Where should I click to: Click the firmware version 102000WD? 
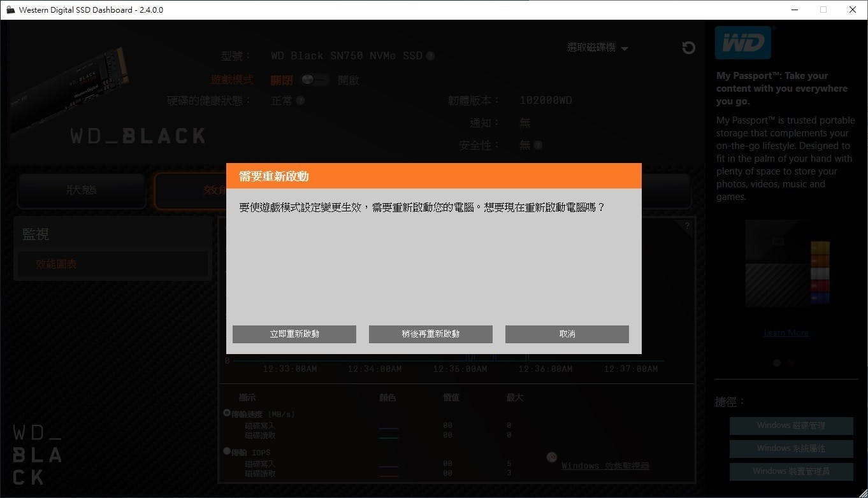pyautogui.click(x=546, y=101)
